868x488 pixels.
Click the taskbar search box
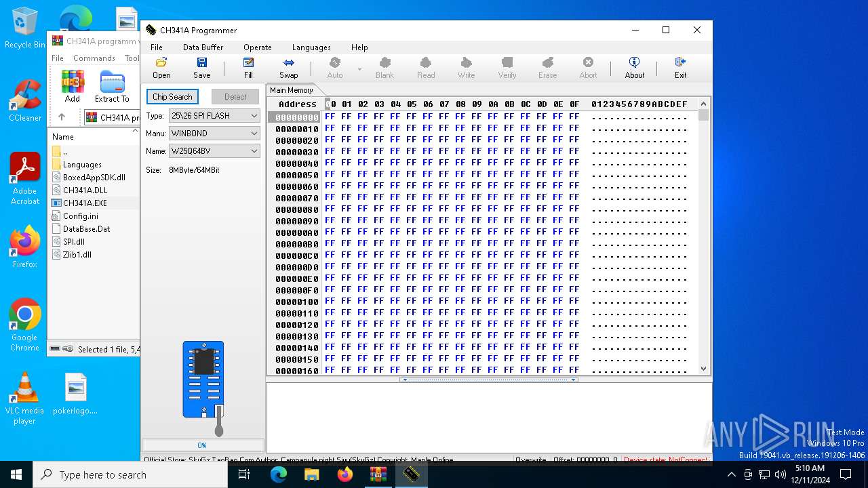[x=130, y=474]
